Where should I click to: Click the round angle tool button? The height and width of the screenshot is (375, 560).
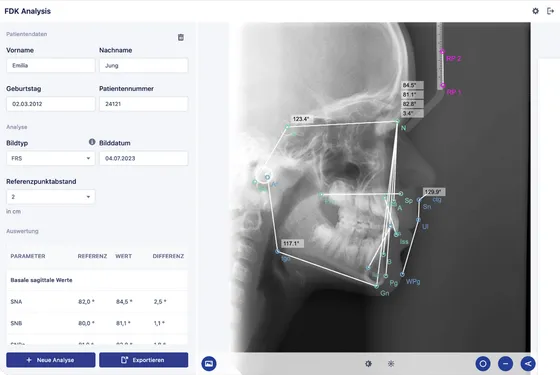tap(528, 364)
